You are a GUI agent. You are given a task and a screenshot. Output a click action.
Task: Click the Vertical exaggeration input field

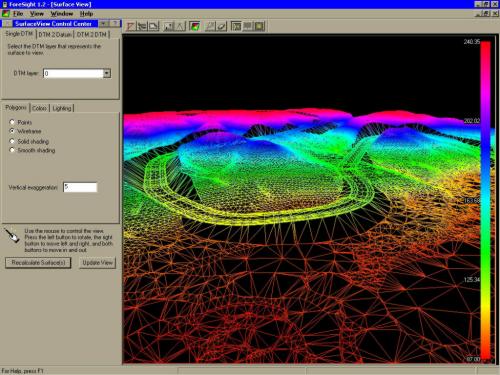pos(80,187)
